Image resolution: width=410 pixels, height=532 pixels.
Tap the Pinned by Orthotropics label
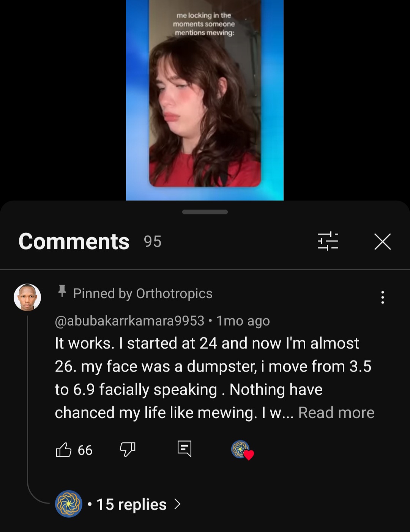pos(143,293)
